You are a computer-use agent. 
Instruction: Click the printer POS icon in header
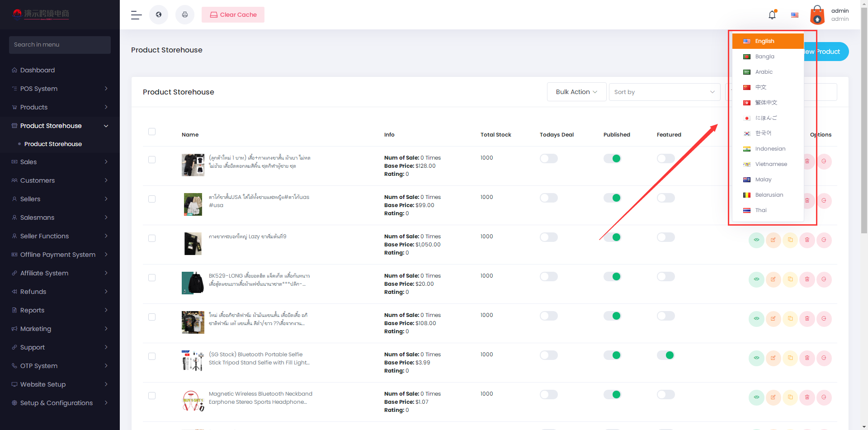pos(185,15)
